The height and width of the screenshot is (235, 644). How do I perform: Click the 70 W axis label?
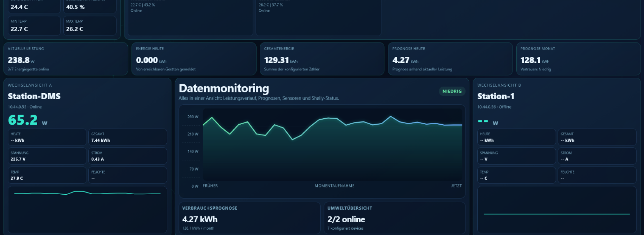click(x=194, y=169)
